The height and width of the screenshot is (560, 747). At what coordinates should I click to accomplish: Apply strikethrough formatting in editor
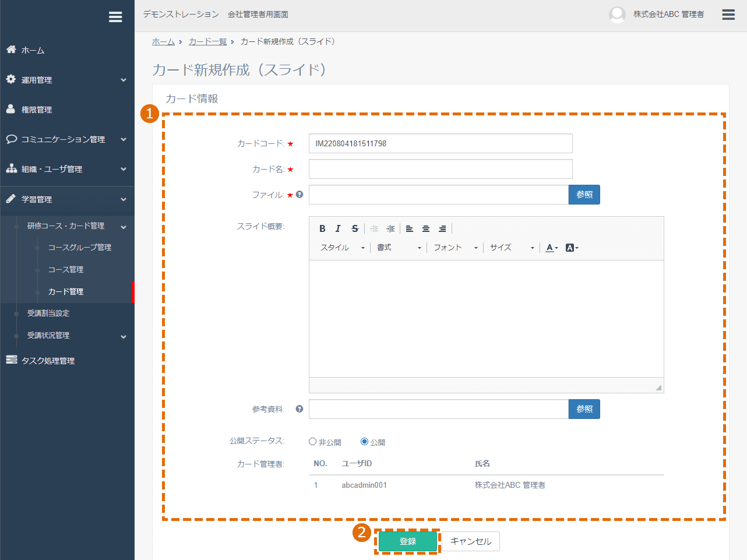(354, 228)
